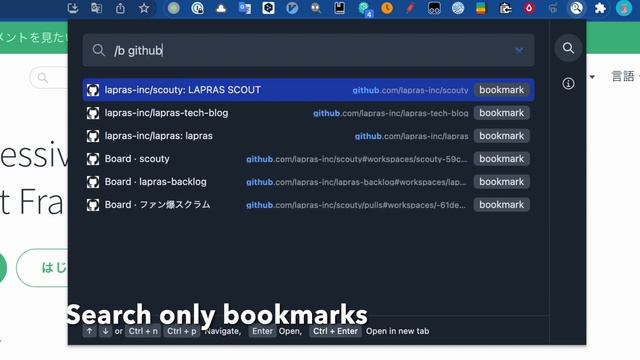
Task: Open the blue checkmark circle extension
Action: pyautogui.click(x=292, y=8)
